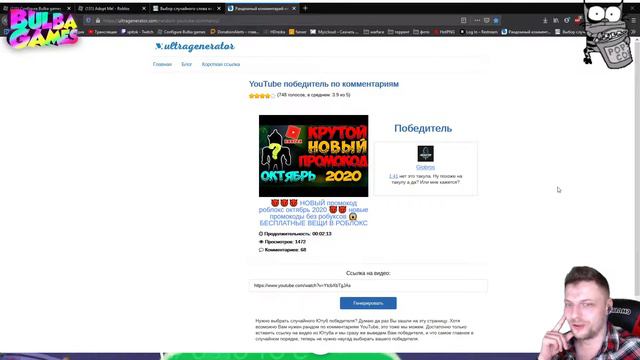Image resolution: width=640 pixels, height=360 pixels.
Task: Open the page actions three-dots menu
Action: 477,20
